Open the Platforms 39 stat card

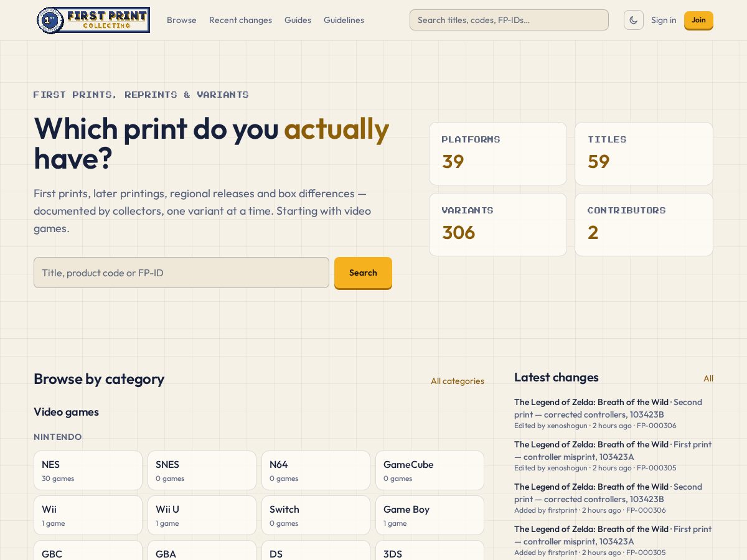pos(498,154)
